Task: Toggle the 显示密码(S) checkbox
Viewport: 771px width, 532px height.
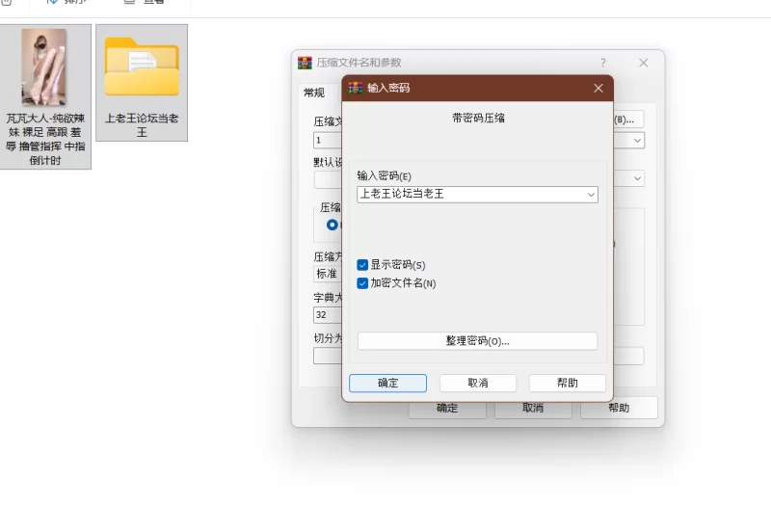Action: [x=362, y=265]
